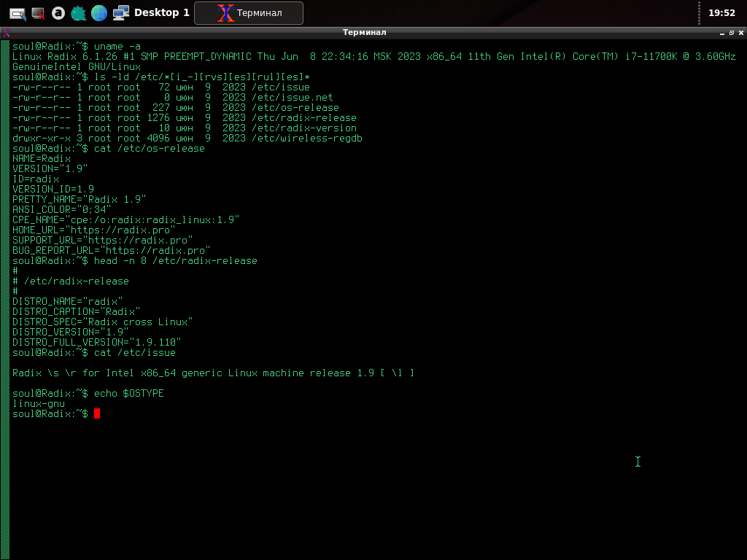Screen dimensions: 747x560
Task: Click the networked computers pager icon
Action: [121, 13]
